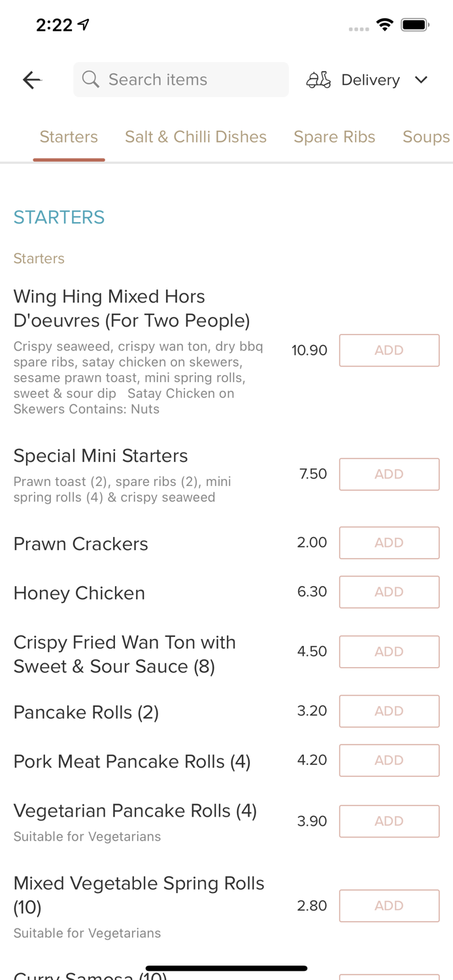Tap the cellular signal dots indicator
Screen dimensions: 453x980
[x=359, y=29]
